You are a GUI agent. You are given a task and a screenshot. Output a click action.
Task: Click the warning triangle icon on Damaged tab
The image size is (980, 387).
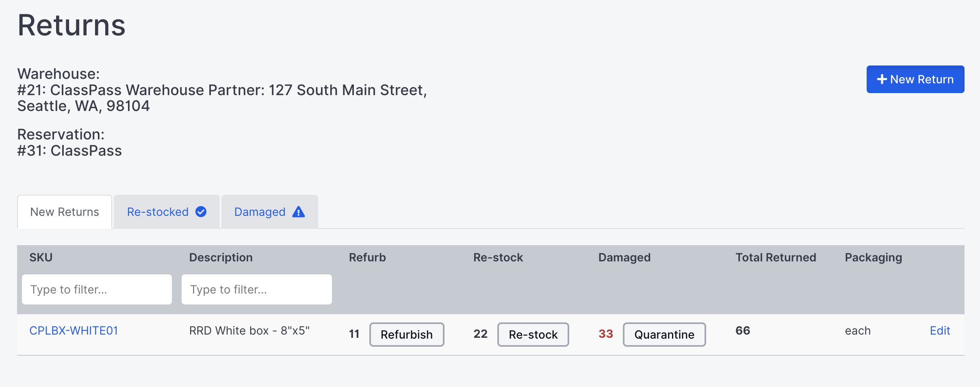pos(299,212)
